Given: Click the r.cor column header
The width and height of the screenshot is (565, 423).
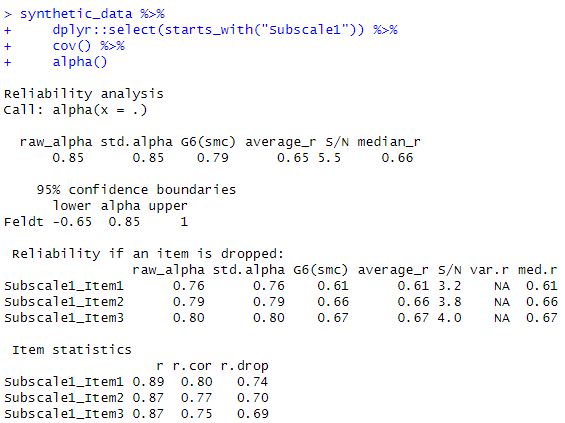Looking at the screenshot, I should 192,366.
